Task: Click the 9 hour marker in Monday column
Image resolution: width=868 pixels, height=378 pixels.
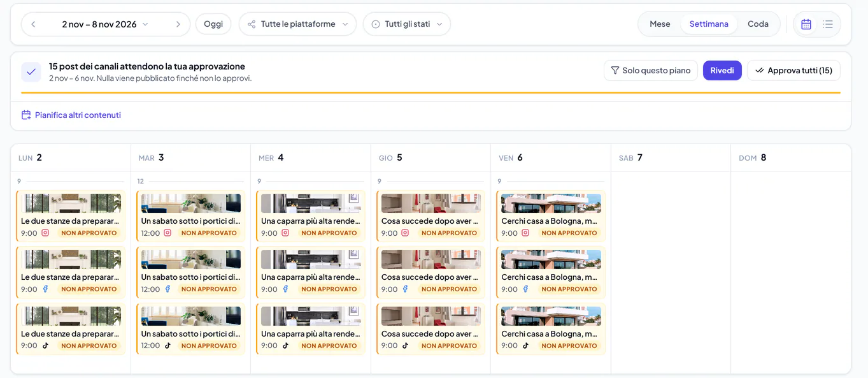Action: point(19,182)
